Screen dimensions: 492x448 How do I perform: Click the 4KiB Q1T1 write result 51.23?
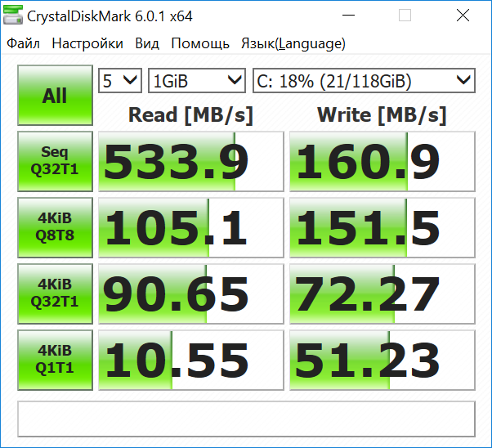click(382, 358)
